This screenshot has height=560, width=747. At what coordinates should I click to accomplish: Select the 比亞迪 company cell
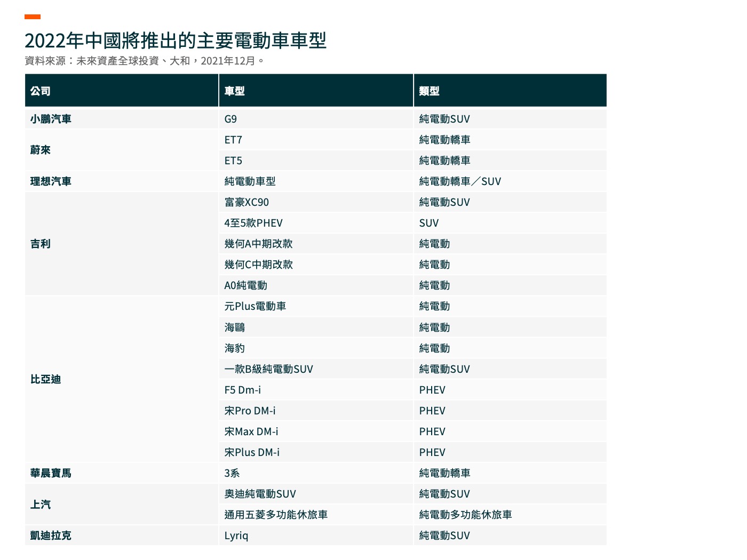click(122, 379)
